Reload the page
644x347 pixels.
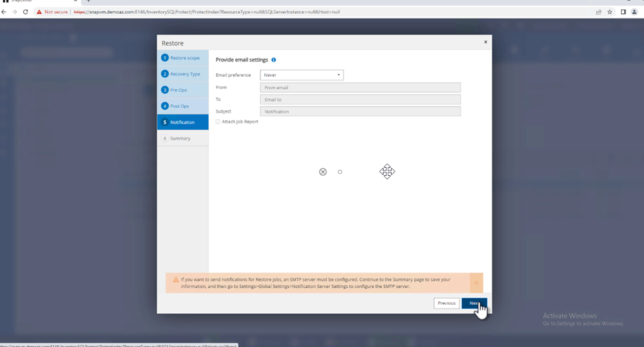(26, 12)
